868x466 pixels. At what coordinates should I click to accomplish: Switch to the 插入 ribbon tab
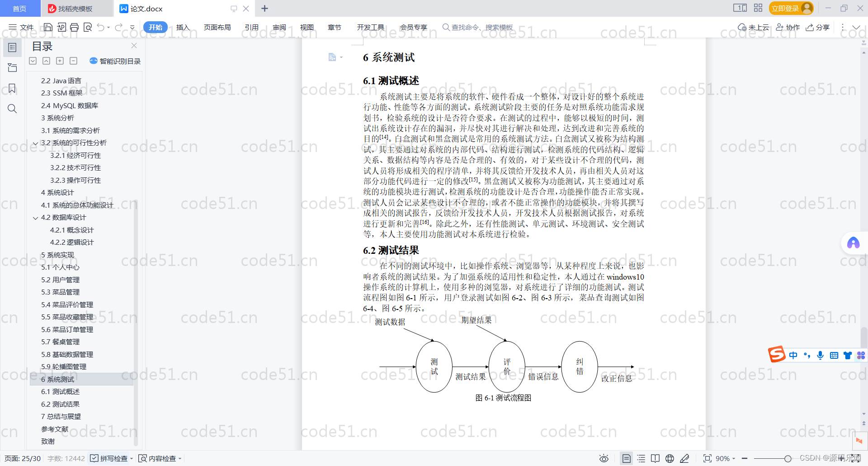183,27
